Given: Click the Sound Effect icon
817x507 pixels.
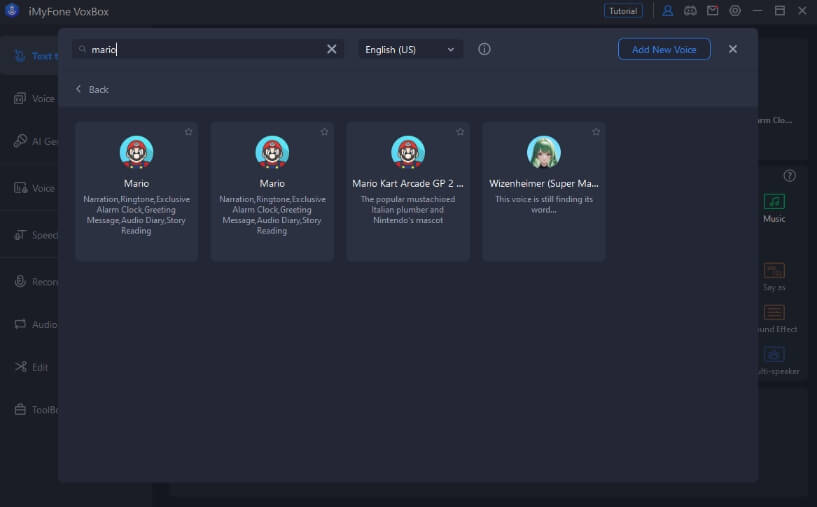Looking at the screenshot, I should [774, 313].
